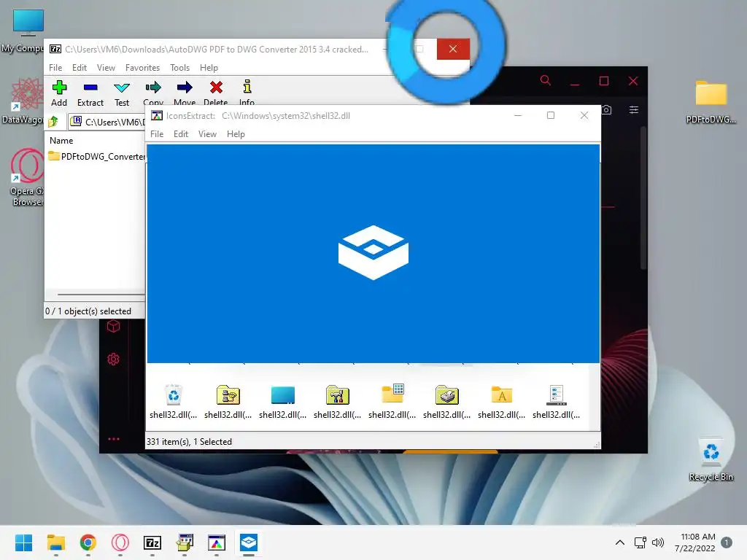Open the Favorites menu in 7-Zip
Viewport: 747px width, 560px height.
tap(142, 68)
